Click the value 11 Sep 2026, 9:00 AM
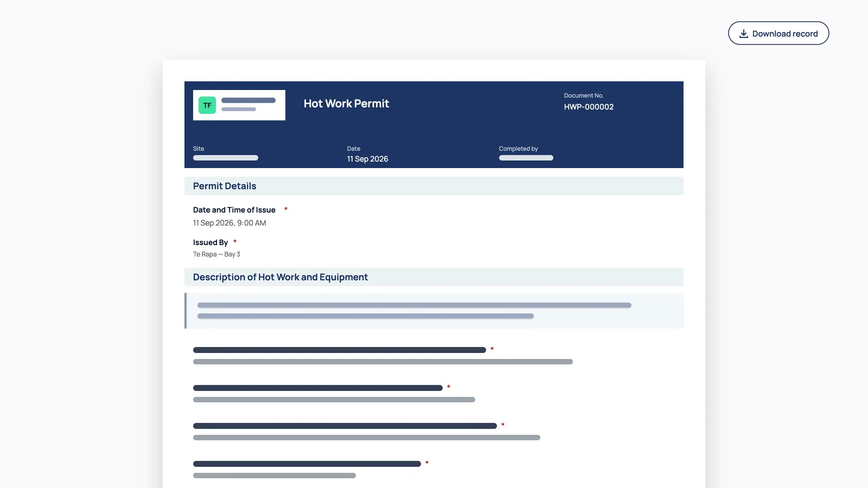Viewport: 868px width, 488px height. (x=229, y=223)
